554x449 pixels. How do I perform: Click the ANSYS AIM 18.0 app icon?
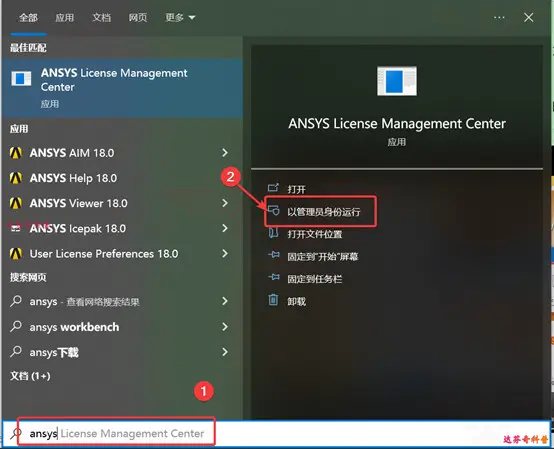pyautogui.click(x=16, y=153)
